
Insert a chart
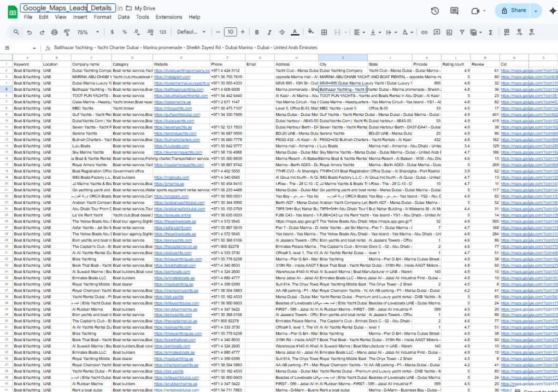coord(449,32)
